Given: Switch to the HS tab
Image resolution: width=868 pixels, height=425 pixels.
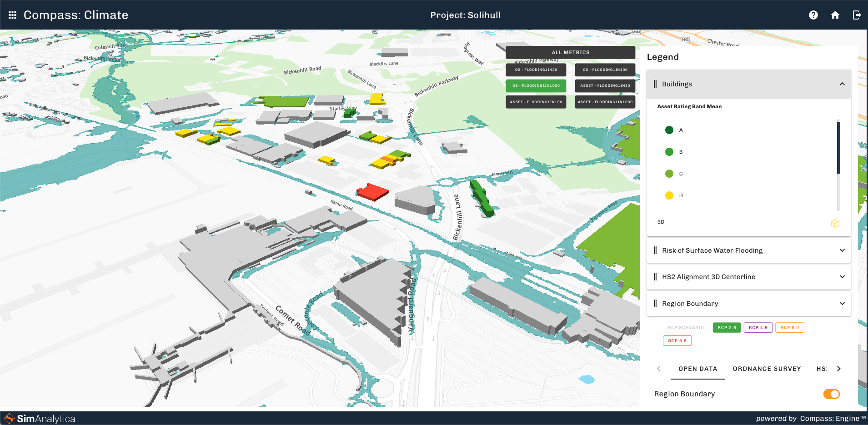Looking at the screenshot, I should 822,369.
